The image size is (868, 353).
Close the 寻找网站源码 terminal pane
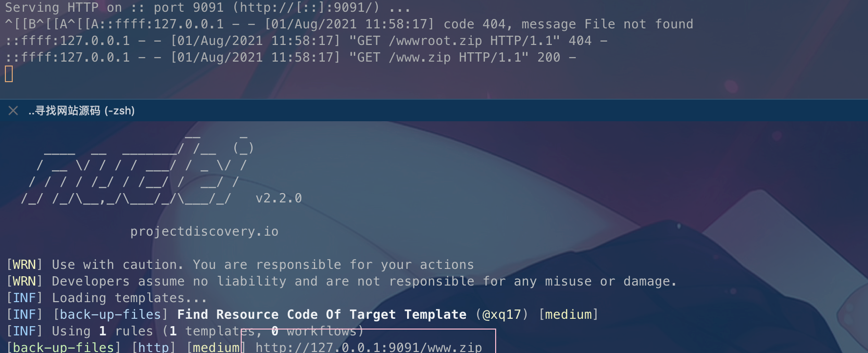13,111
